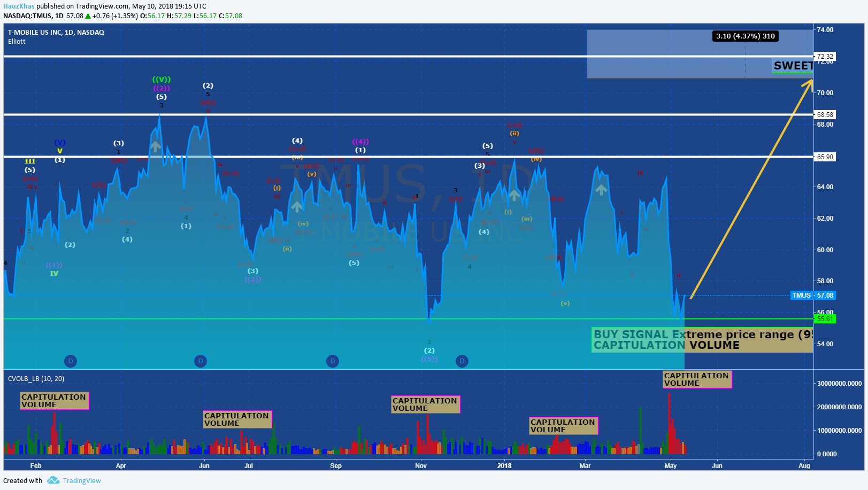The width and height of the screenshot is (868, 490).
Task: Select the D dividend marker near Sep
Action: (x=333, y=361)
